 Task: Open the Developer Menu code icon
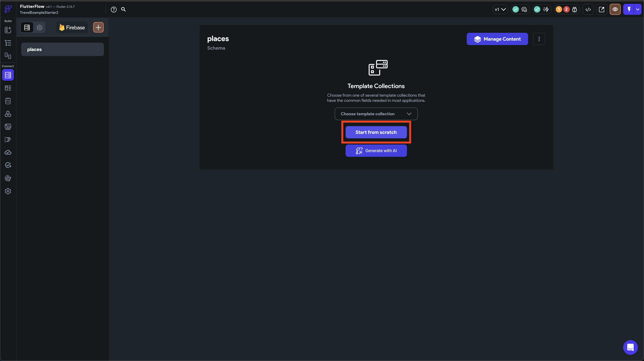[588, 10]
